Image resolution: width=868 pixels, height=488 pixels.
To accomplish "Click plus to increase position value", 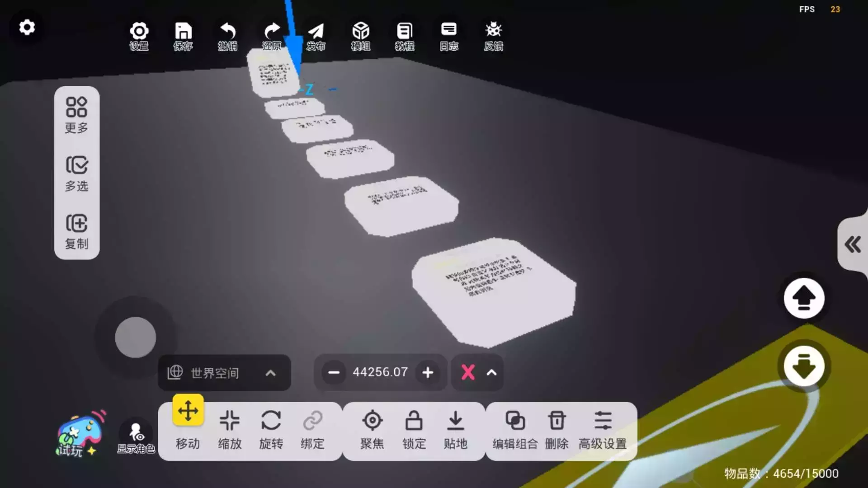I will pyautogui.click(x=427, y=373).
